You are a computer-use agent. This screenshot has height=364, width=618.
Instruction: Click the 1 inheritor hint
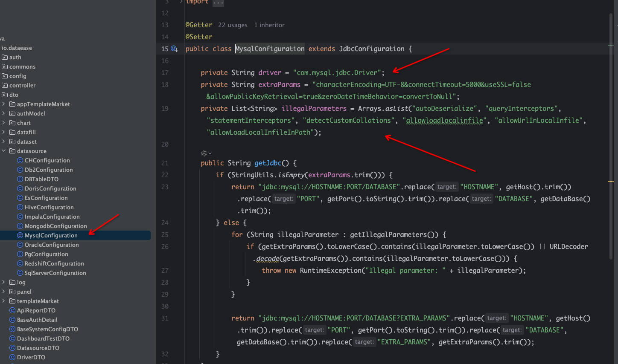tap(269, 25)
